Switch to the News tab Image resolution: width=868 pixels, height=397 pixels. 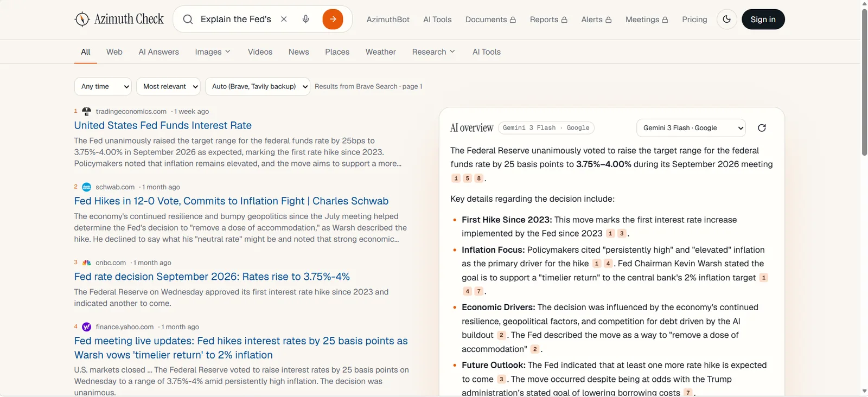click(299, 52)
